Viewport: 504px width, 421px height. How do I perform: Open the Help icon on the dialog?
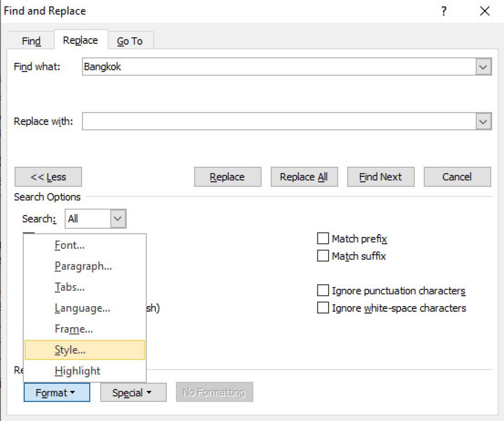coord(444,11)
